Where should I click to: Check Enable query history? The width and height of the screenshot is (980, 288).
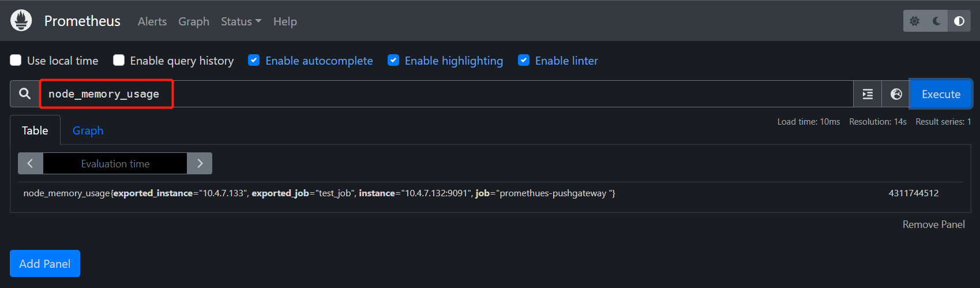click(x=119, y=61)
